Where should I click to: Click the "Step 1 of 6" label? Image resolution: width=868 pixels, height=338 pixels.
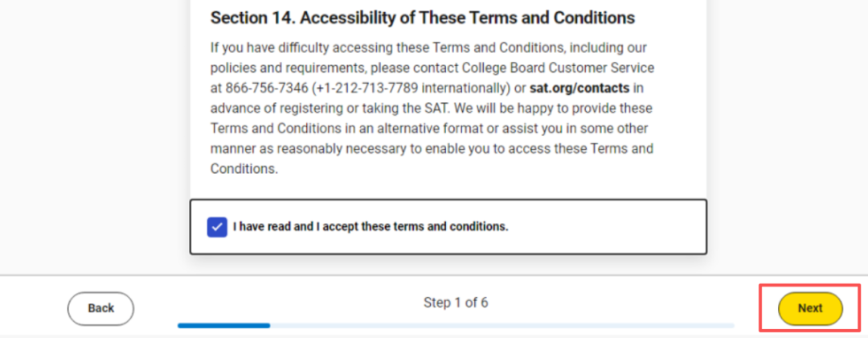click(x=455, y=303)
